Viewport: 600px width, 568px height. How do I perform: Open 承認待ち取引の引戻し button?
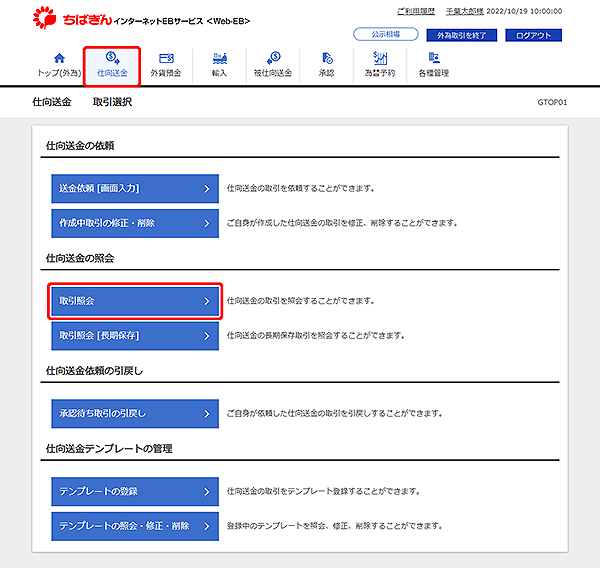[135, 413]
